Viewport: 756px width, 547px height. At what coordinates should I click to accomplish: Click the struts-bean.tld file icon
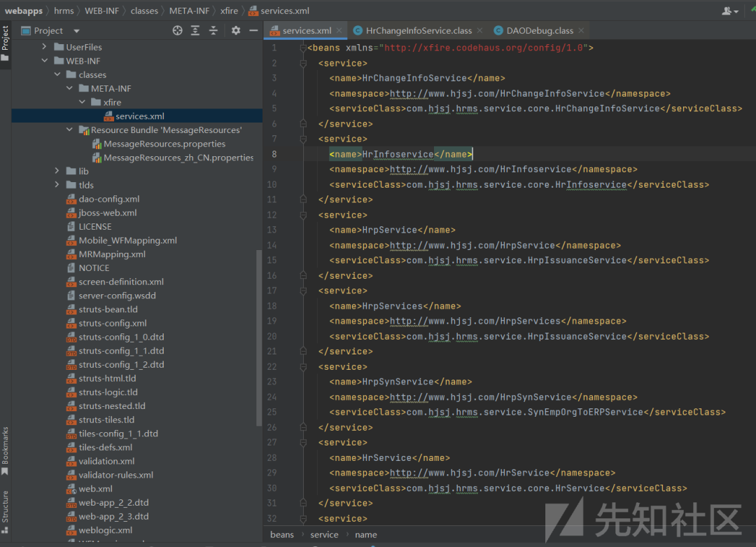click(71, 309)
